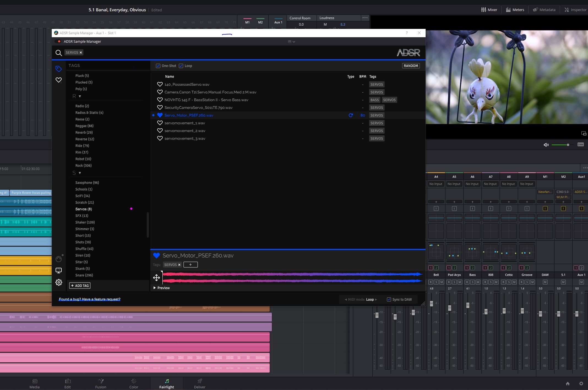Toggle the One-Shot checkbox

(x=158, y=66)
